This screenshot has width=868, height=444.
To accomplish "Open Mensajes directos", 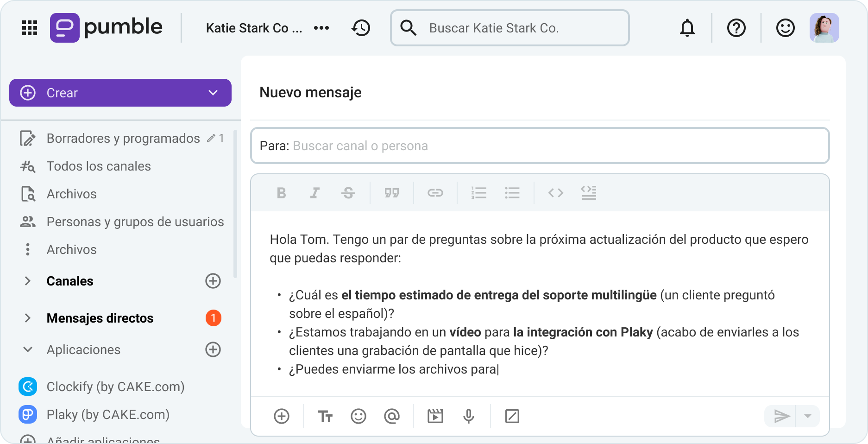I will (x=100, y=318).
